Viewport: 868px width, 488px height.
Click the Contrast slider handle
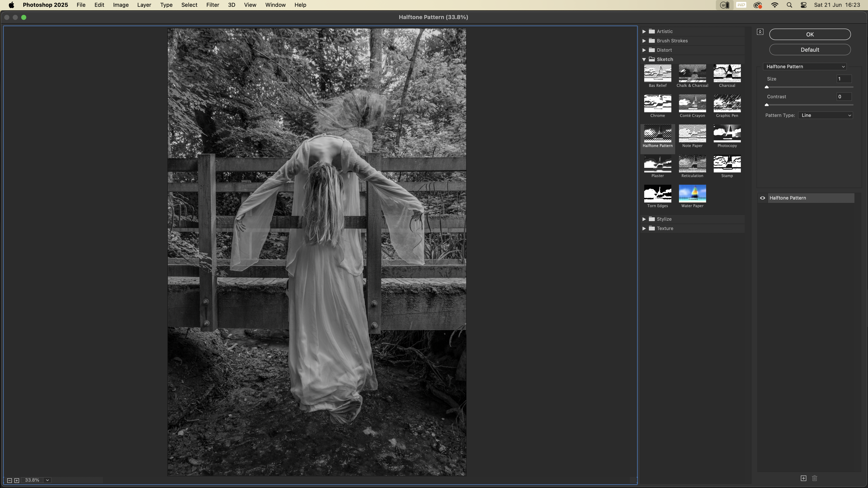[766, 105]
